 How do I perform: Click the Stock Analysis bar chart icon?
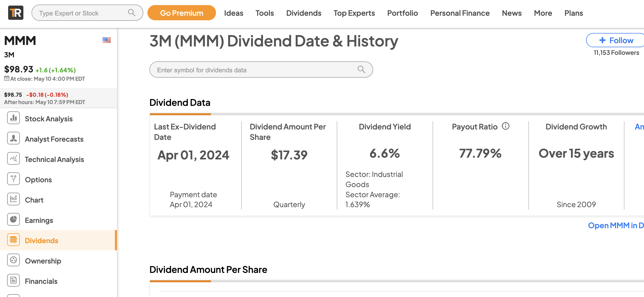tap(13, 118)
